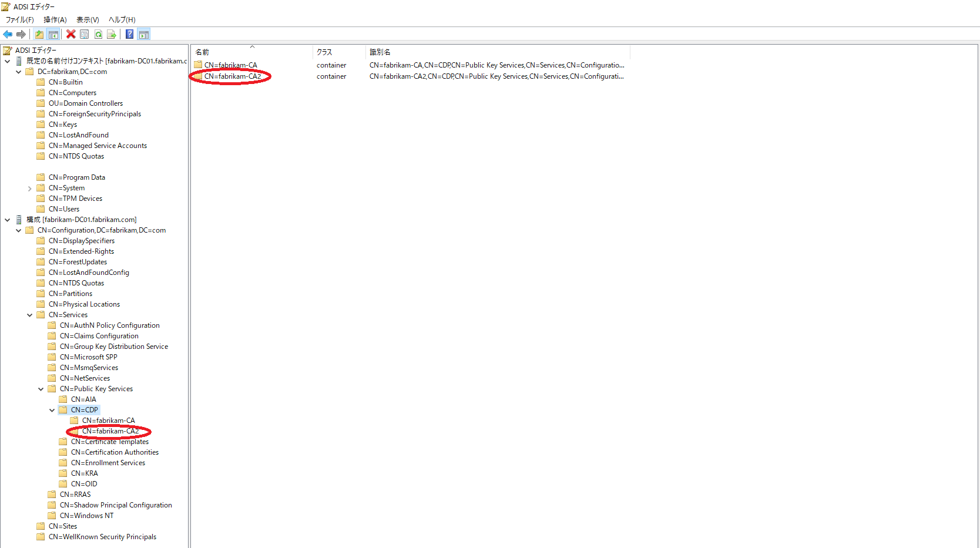980x548 pixels.
Task: Open Properties from the toolbar
Action: [85, 34]
